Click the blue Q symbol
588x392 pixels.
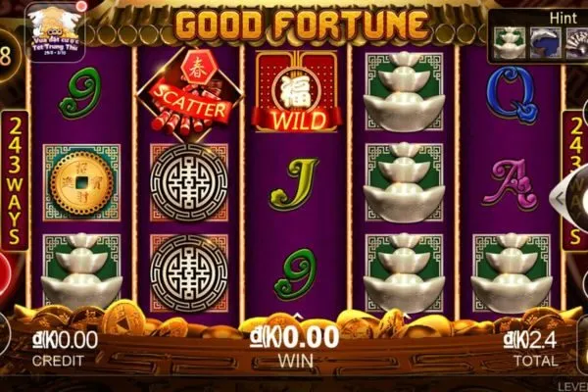pos(513,94)
